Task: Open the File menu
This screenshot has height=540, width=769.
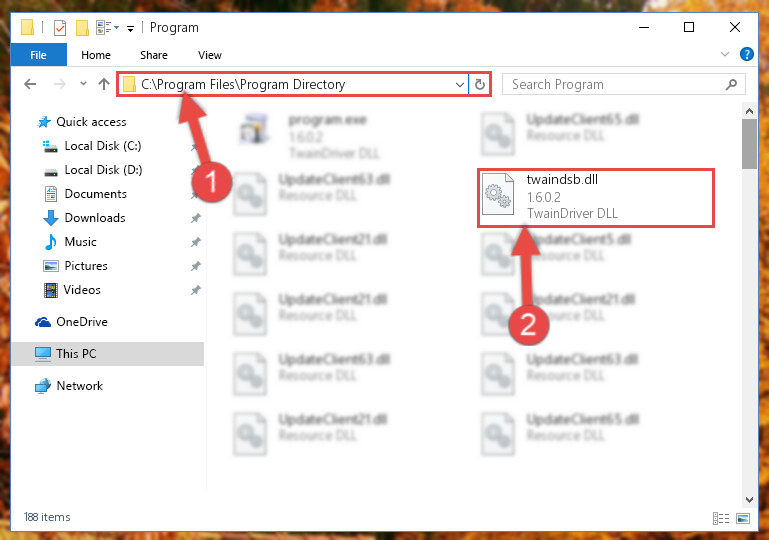Action: click(38, 54)
